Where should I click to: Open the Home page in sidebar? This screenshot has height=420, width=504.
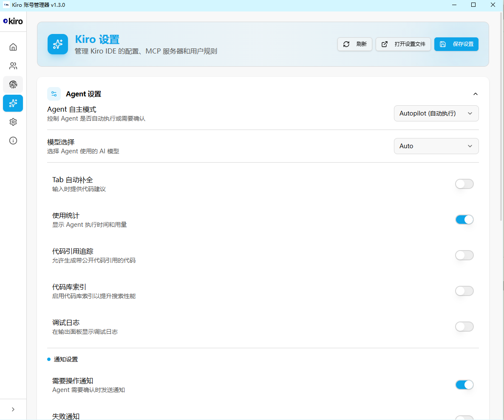click(13, 47)
